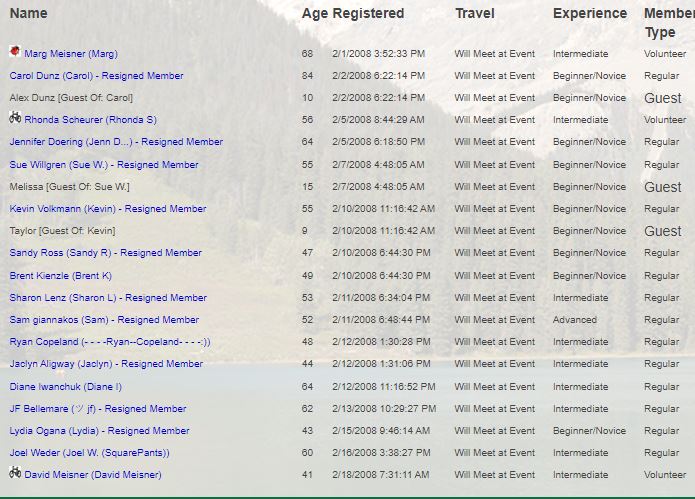Open Diane Iwanchuk's profile link
The height and width of the screenshot is (499, 695).
click(x=66, y=387)
